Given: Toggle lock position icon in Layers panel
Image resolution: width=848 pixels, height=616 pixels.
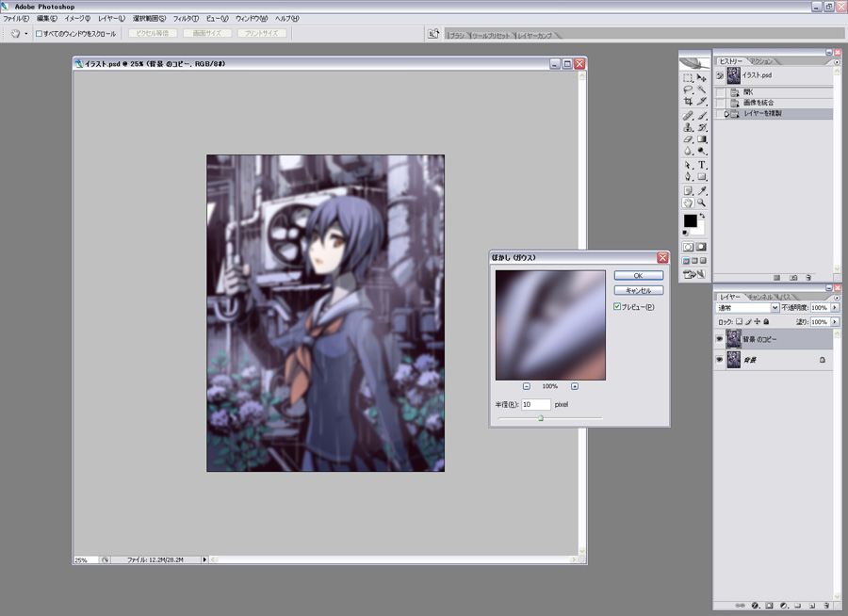Looking at the screenshot, I should 758,321.
